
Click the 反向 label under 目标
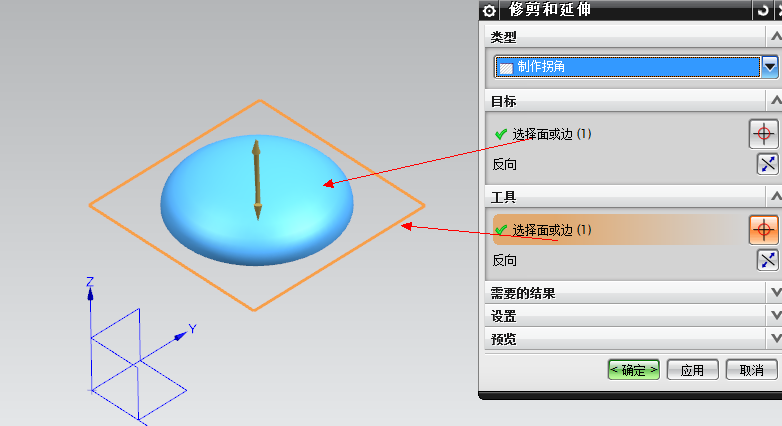[504, 165]
